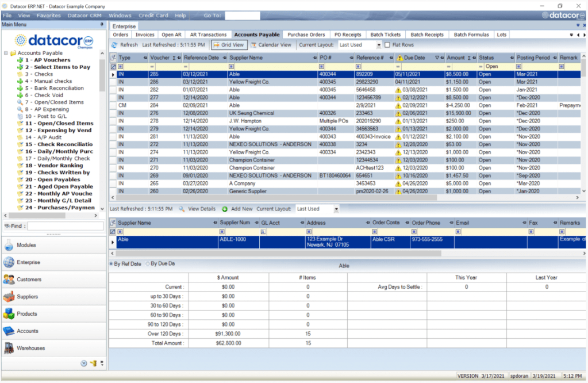Click the Grid View button
The width and height of the screenshot is (588, 383).
(229, 45)
